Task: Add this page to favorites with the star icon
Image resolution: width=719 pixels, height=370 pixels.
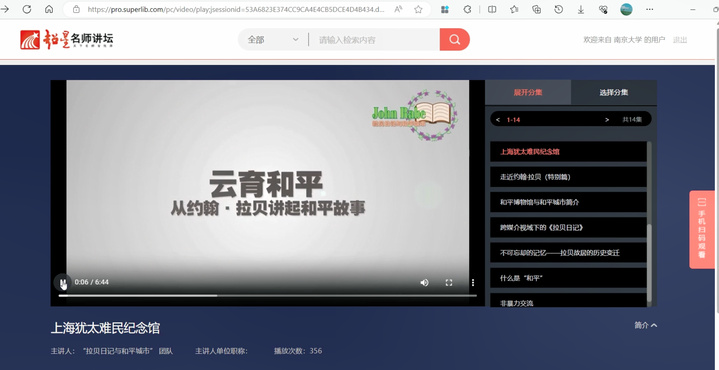Action: pyautogui.click(x=418, y=9)
